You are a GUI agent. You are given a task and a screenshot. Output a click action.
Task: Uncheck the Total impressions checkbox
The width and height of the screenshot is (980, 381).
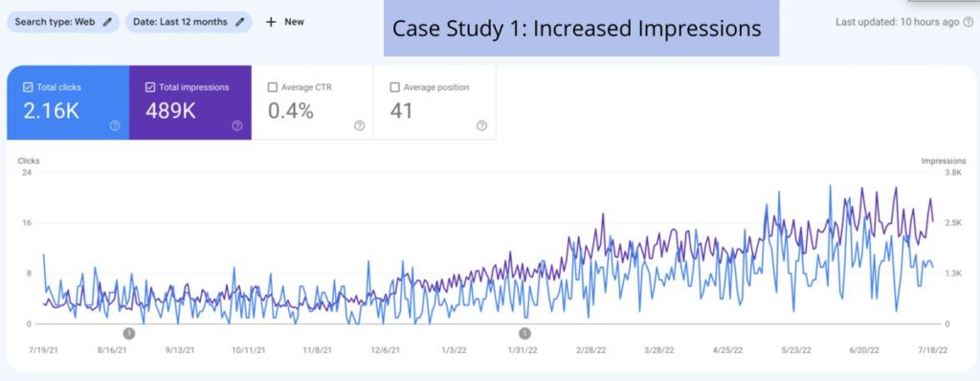pos(150,87)
